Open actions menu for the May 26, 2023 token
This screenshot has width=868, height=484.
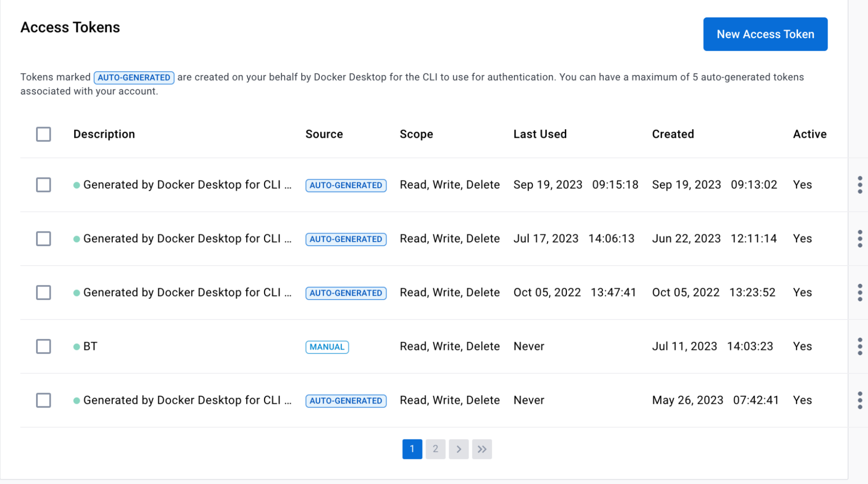click(x=860, y=400)
